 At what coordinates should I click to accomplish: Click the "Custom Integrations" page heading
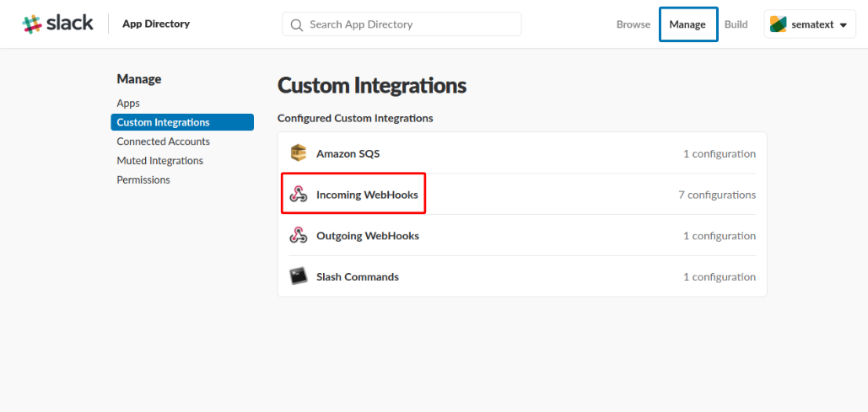pyautogui.click(x=372, y=86)
